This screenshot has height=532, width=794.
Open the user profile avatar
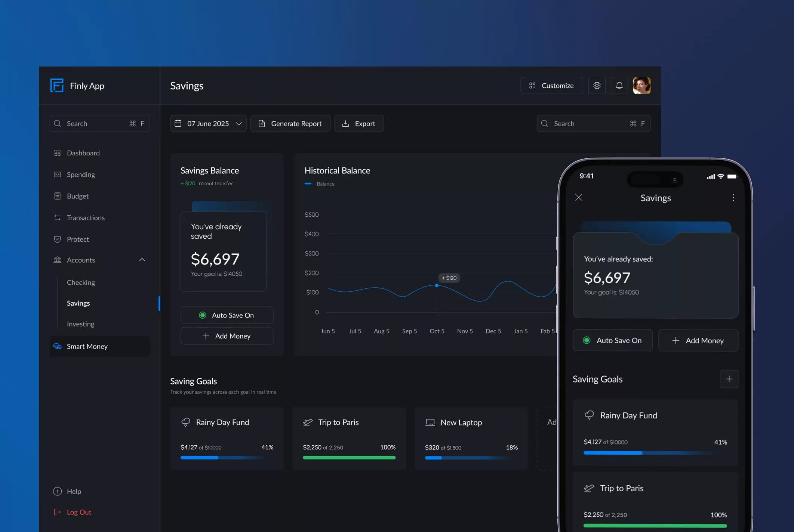[642, 86]
